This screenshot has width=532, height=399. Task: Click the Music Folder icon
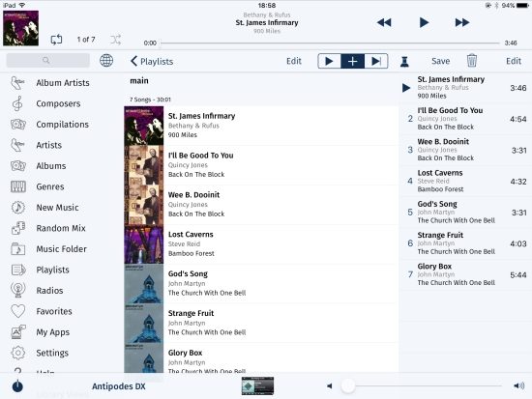click(x=18, y=249)
